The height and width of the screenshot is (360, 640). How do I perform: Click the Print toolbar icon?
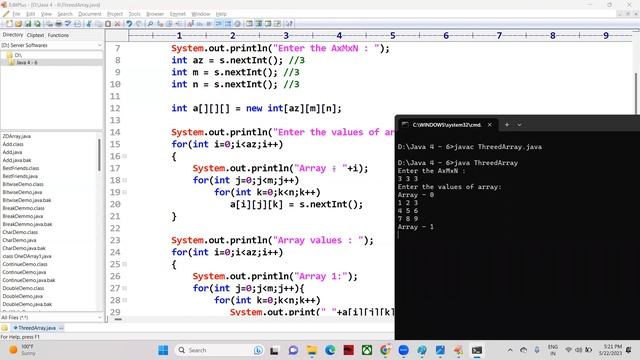[58, 24]
